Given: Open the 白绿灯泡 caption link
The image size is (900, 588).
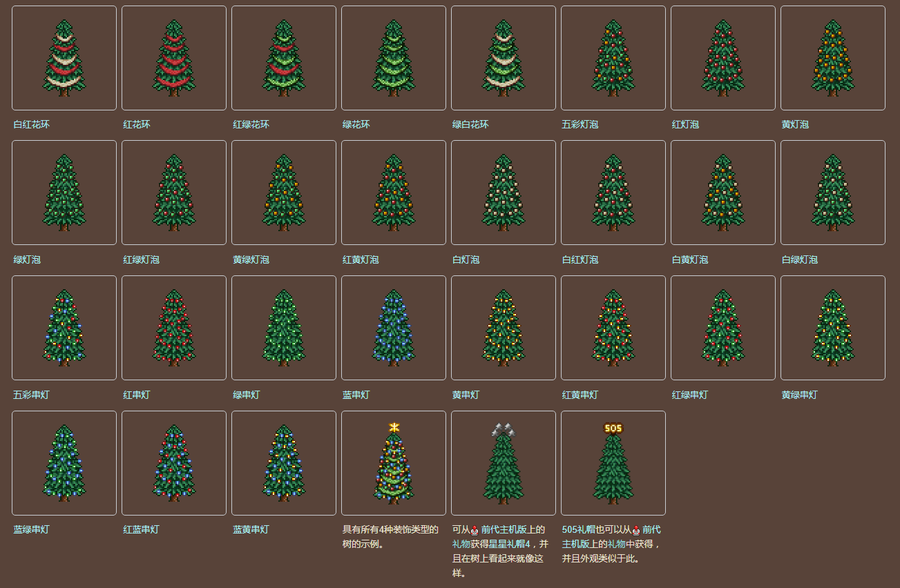Looking at the screenshot, I should (x=800, y=260).
